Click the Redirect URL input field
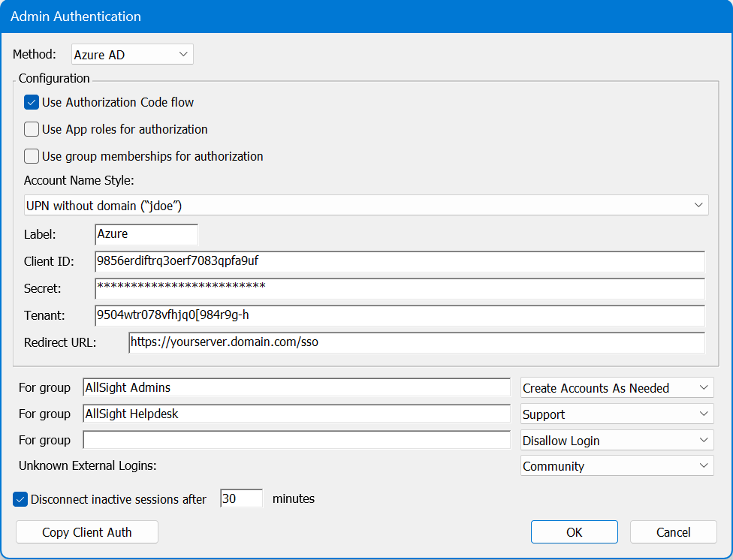Viewport: 733px width, 560px height. pos(416,342)
